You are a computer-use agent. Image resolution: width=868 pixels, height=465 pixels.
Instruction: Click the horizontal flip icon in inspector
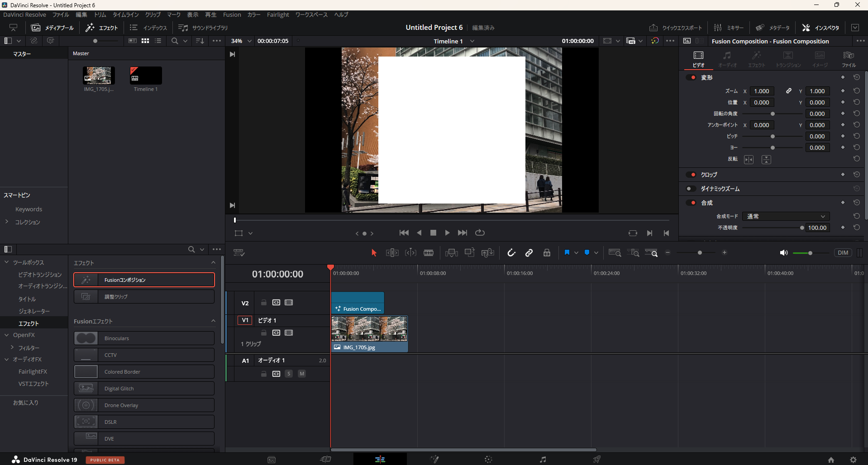click(x=749, y=160)
